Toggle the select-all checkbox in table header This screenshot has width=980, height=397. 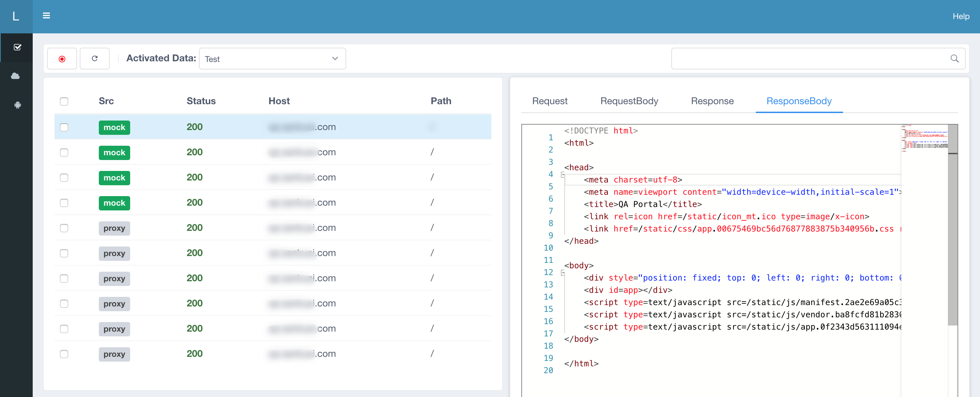pos(64,101)
